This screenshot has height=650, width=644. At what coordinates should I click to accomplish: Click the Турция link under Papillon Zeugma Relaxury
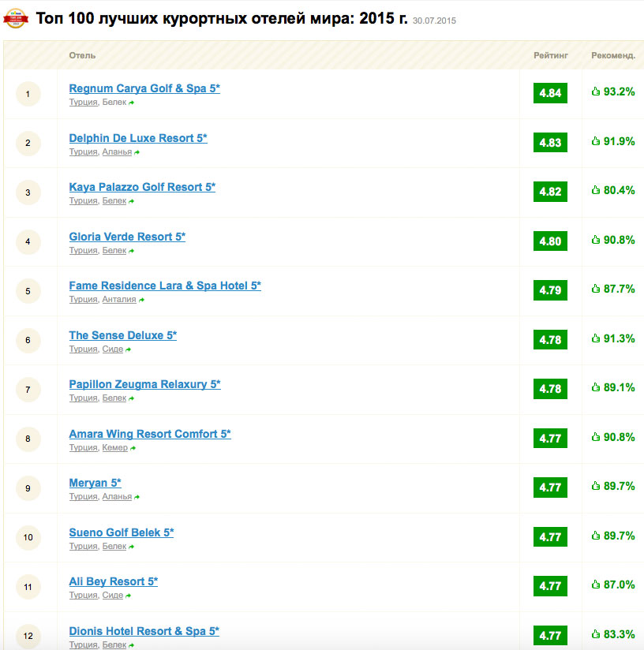(84, 398)
